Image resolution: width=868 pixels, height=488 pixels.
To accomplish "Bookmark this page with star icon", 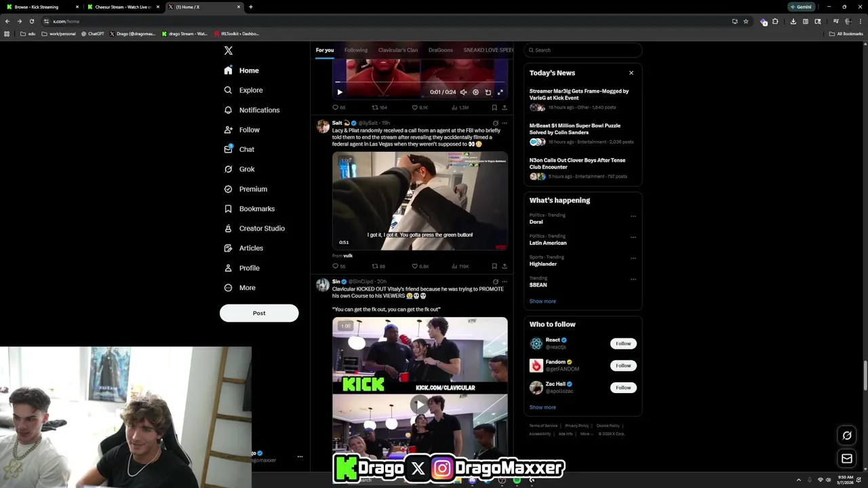I will click(x=746, y=21).
